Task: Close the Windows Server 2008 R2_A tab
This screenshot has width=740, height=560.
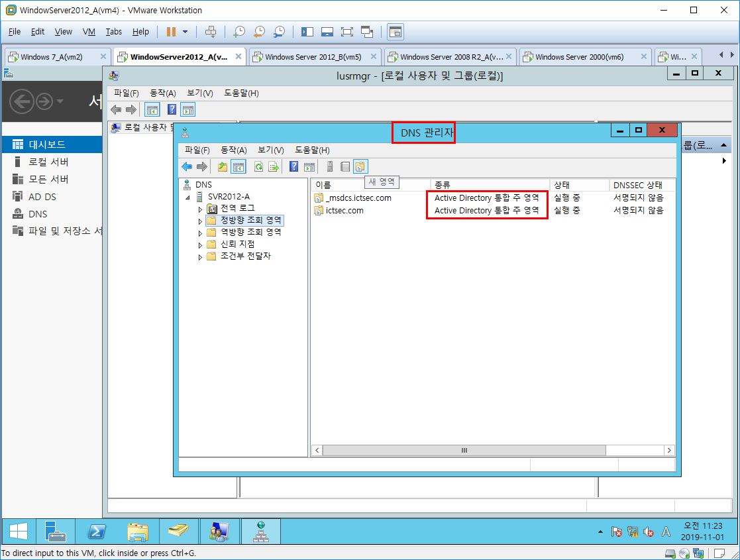Action: pos(509,56)
